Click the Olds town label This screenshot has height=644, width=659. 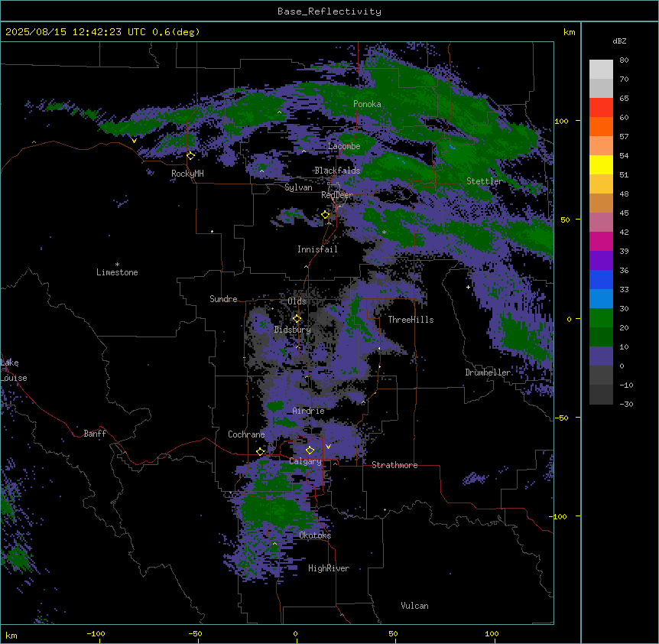[297, 301]
